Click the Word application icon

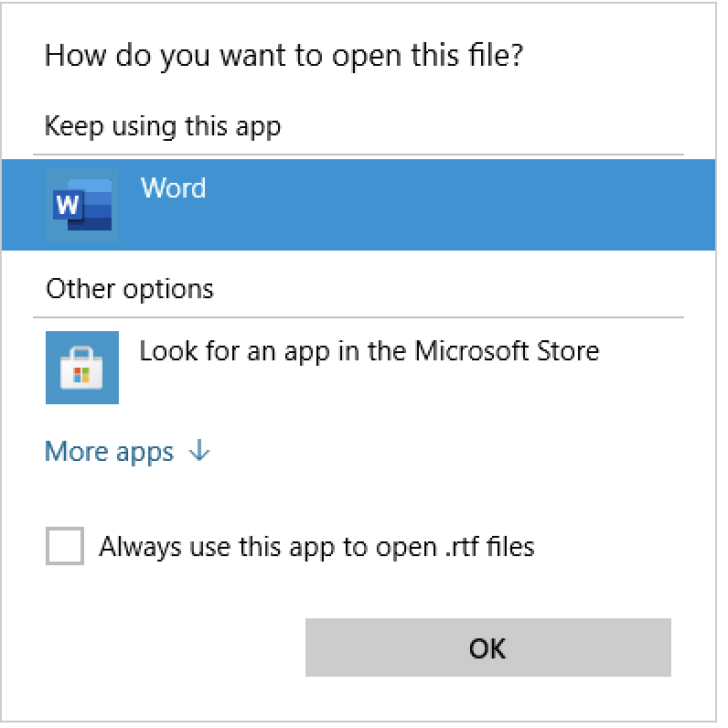coord(82,205)
